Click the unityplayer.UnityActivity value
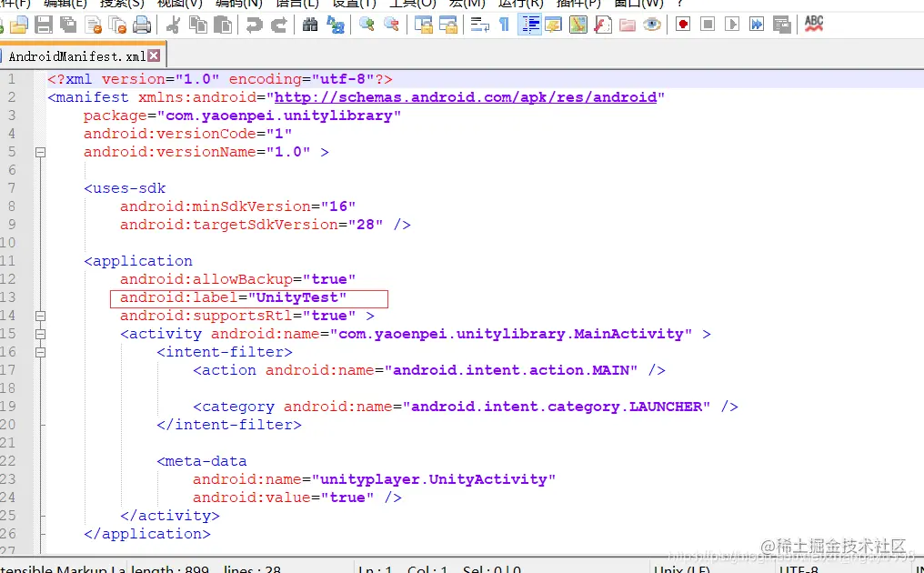The image size is (924, 573). click(434, 479)
